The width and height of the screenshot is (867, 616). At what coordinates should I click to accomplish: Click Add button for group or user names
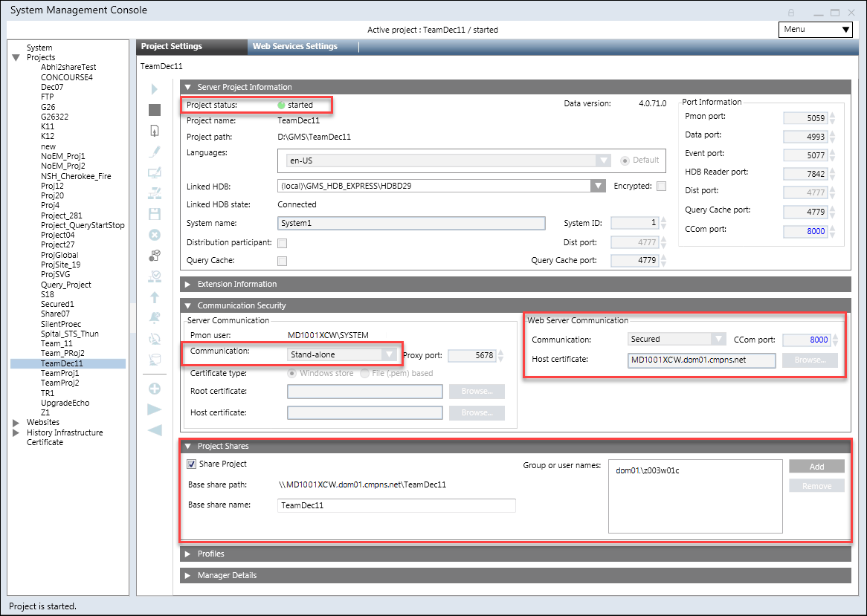[x=816, y=467]
